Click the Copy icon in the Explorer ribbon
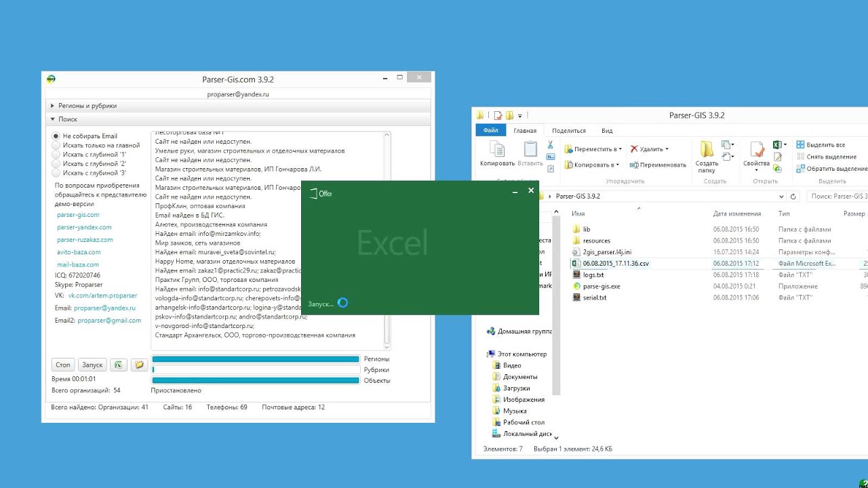868x488 pixels. 497,149
